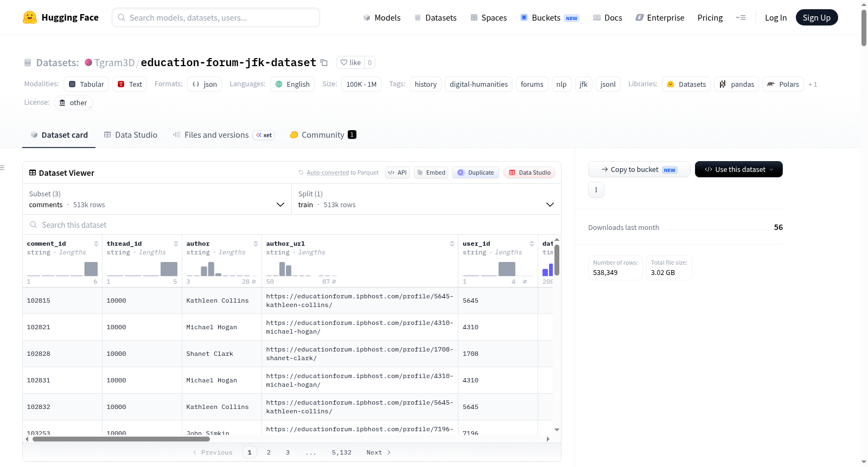The width and height of the screenshot is (868, 467).
Task: Expand the Split train selector
Action: (426, 199)
